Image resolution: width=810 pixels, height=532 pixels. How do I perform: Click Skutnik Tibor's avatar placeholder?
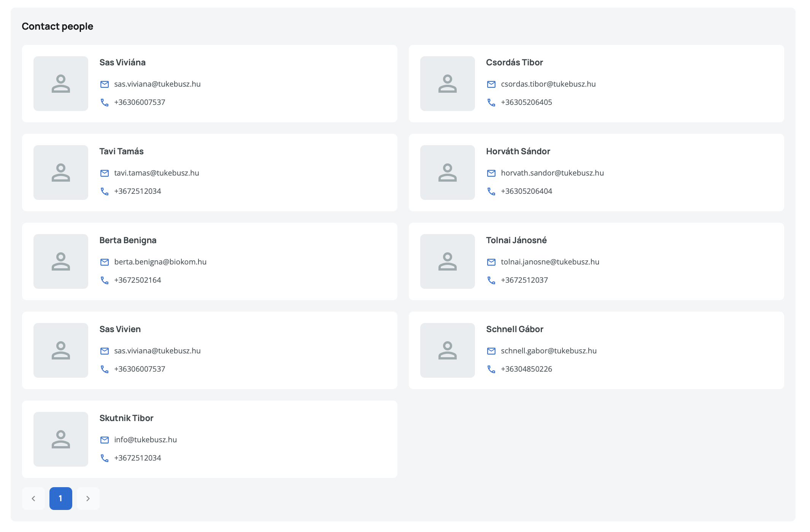pyautogui.click(x=61, y=439)
